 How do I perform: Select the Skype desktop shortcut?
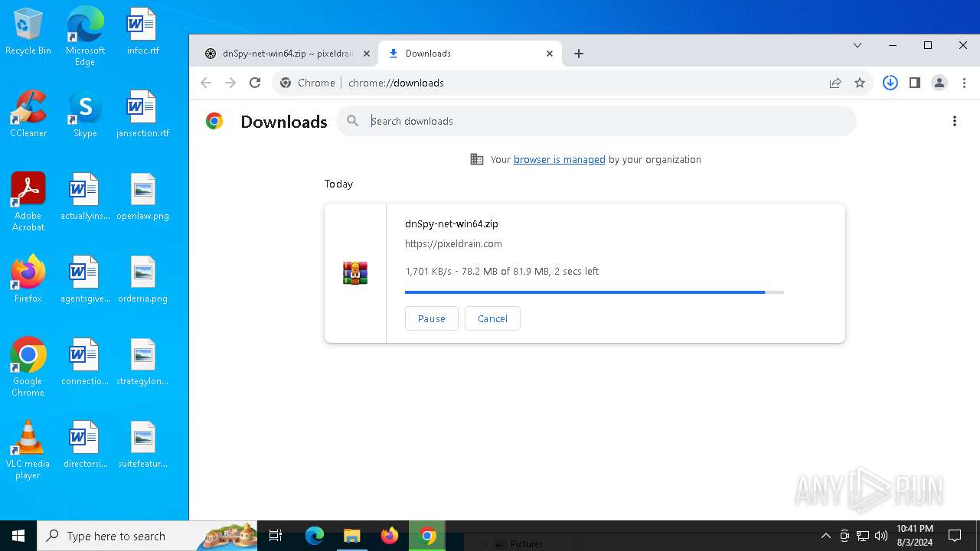click(85, 115)
